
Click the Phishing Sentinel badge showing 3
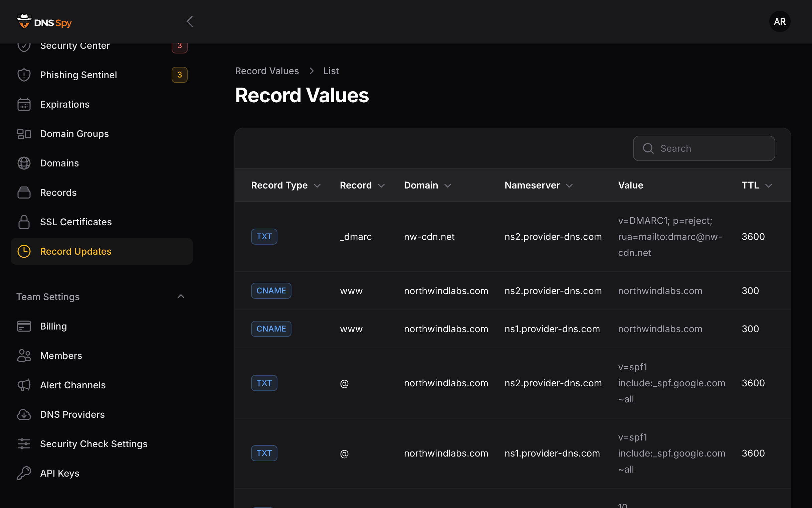(x=180, y=75)
